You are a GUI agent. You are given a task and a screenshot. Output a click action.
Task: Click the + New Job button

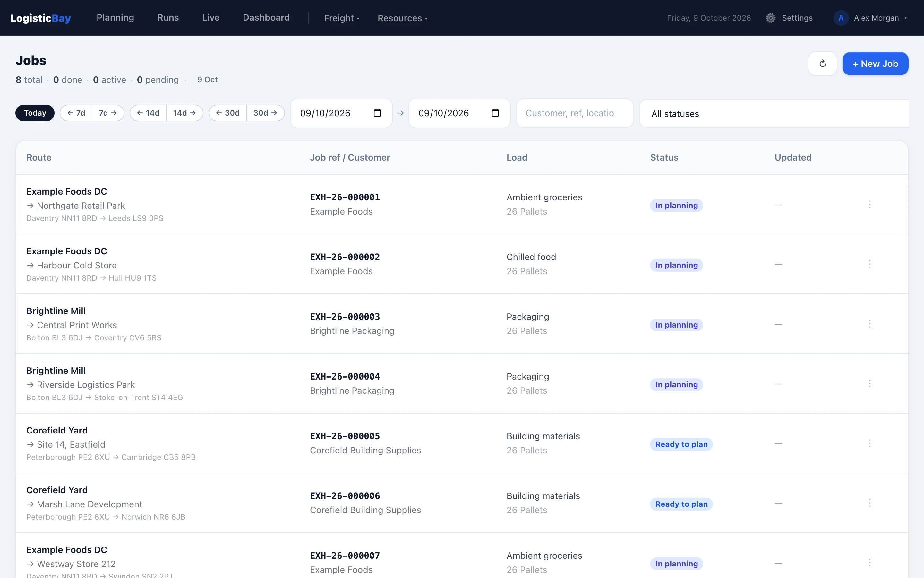coord(875,64)
